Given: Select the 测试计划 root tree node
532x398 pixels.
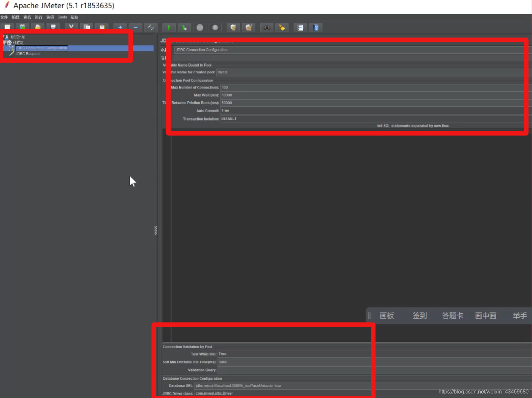Looking at the screenshot, I should 18,37.
